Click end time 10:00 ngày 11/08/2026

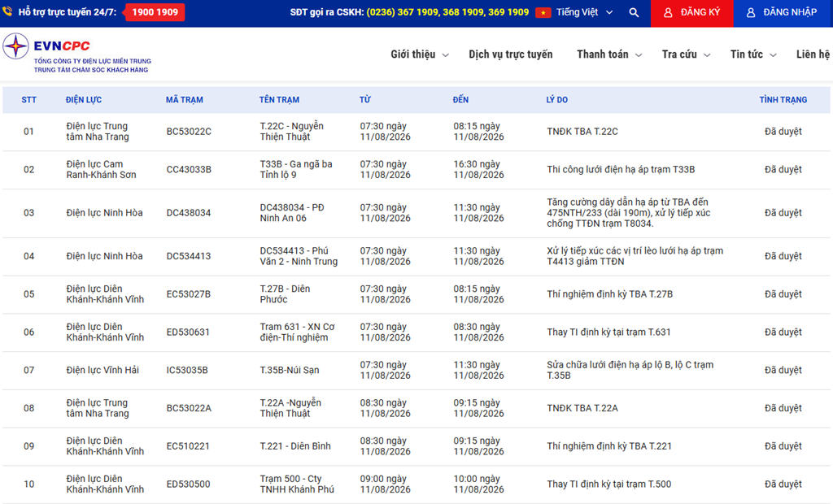point(478,484)
